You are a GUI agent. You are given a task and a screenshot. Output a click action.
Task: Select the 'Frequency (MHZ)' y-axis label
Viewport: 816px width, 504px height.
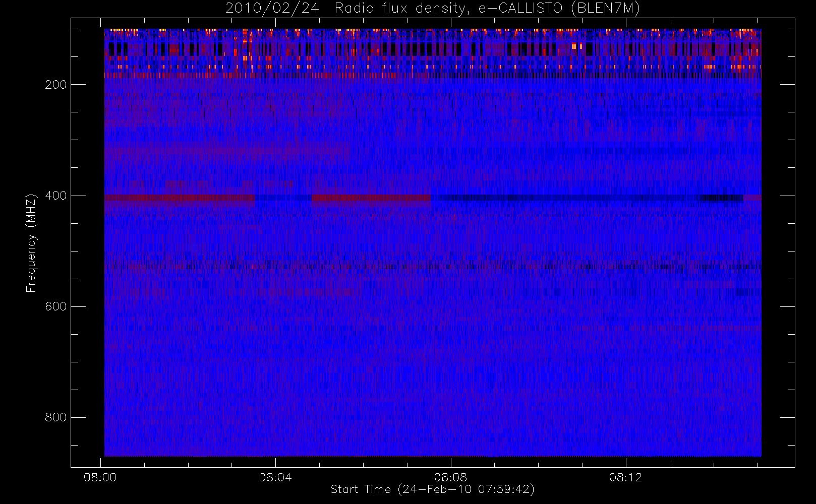point(31,243)
